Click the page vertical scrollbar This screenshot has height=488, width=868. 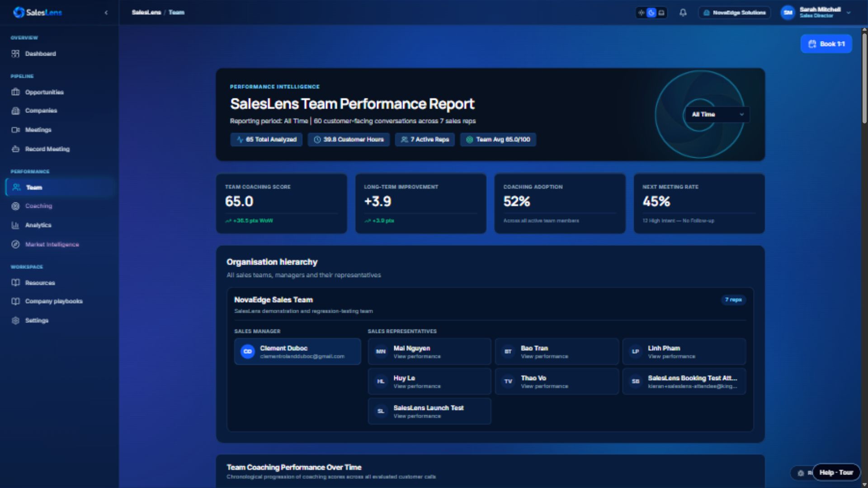pyautogui.click(x=864, y=77)
